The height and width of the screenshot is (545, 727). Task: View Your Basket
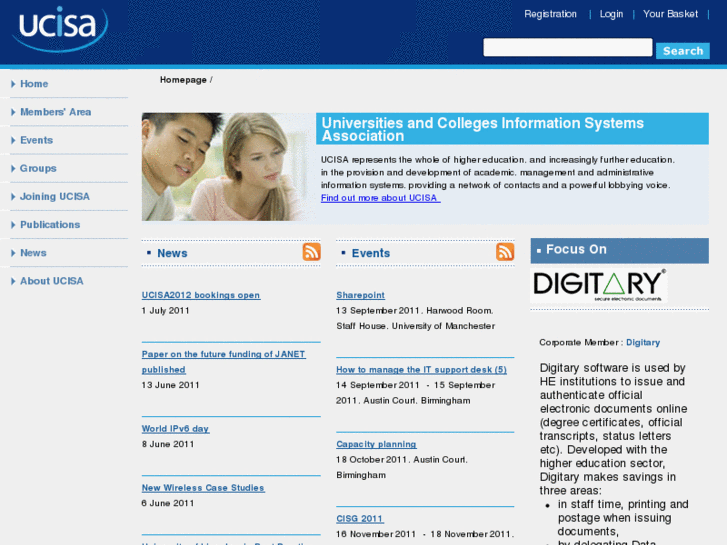[x=670, y=14]
